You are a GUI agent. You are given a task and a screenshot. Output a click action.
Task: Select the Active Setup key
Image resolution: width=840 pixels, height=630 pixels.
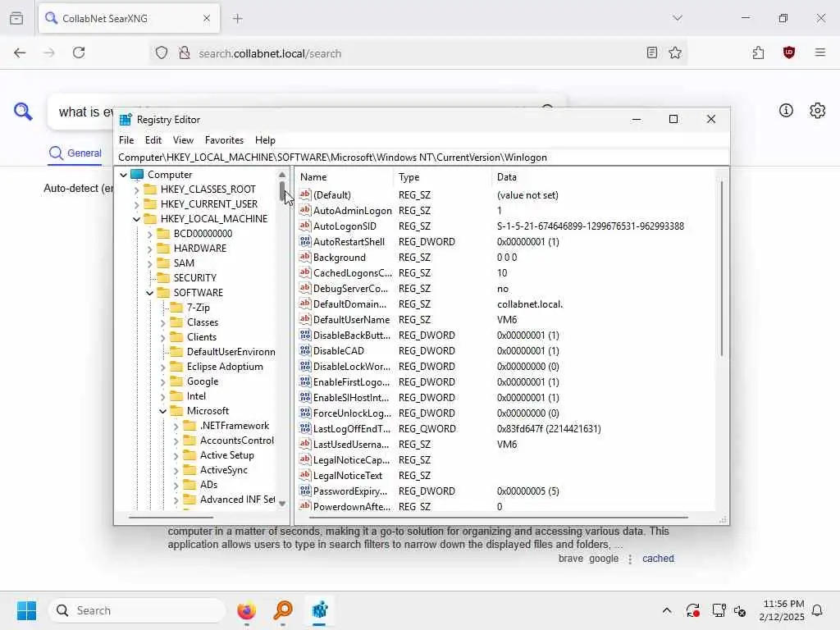tap(226, 454)
